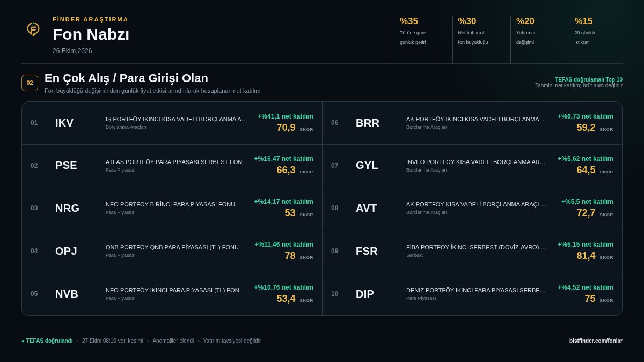
Task: Click the TEFAS doğrulamalı Top 10 label
Action: coord(589,79)
